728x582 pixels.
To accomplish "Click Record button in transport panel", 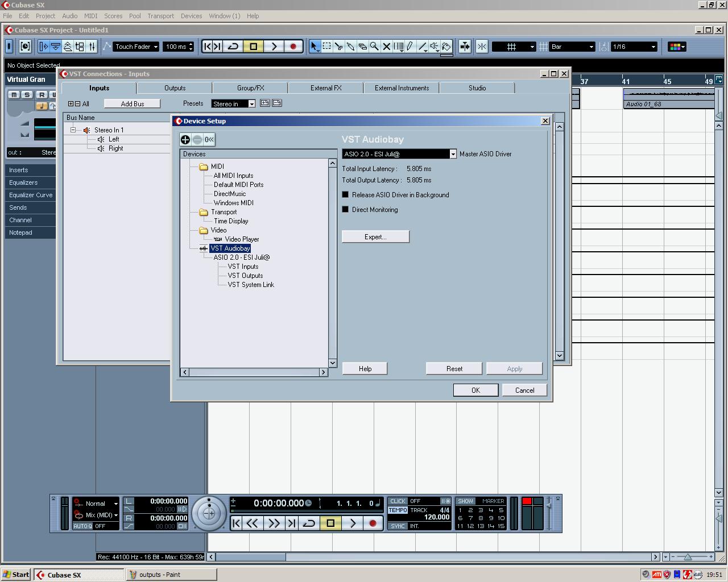I will [x=373, y=523].
